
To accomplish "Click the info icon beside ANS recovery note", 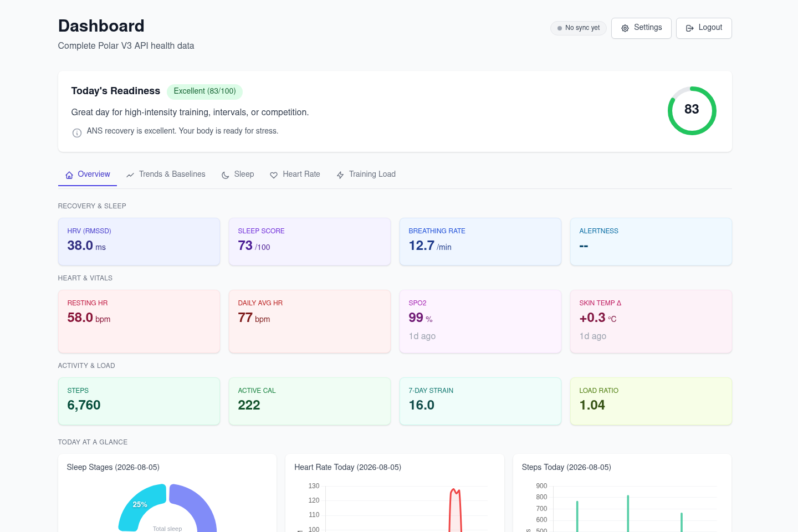I will (x=77, y=133).
